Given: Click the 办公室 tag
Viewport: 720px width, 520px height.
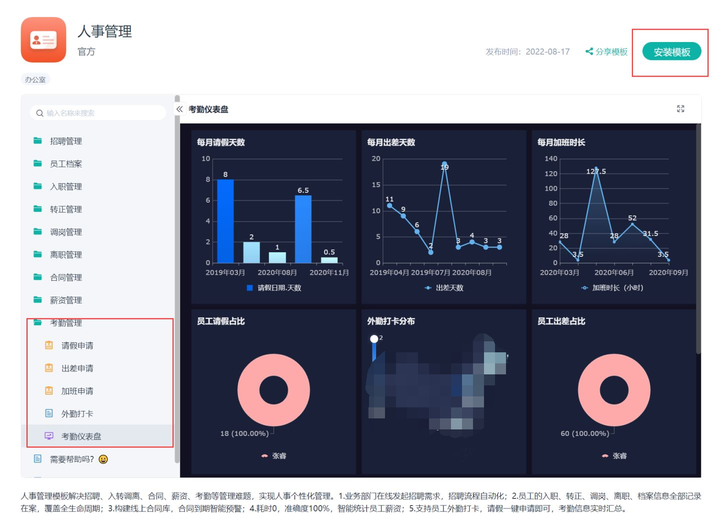Looking at the screenshot, I should 35,79.
